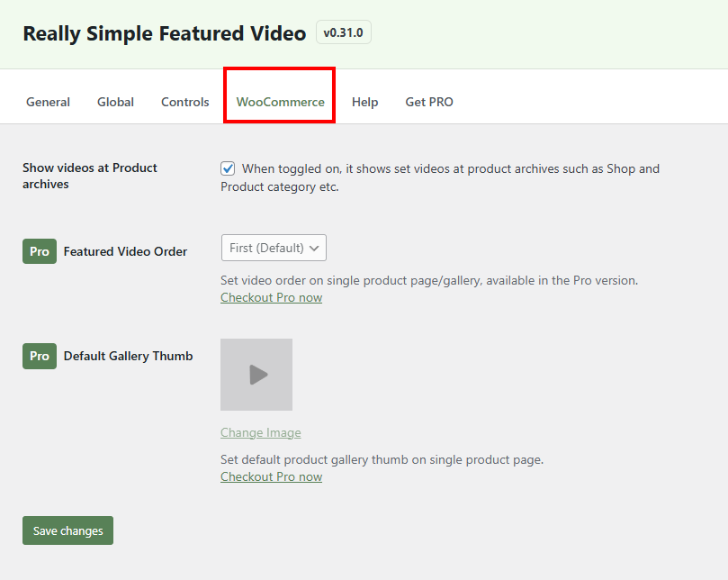Screen dimensions: 728x580
Task: Open Checkout Pro now under Featured Video Order
Action: tap(271, 297)
